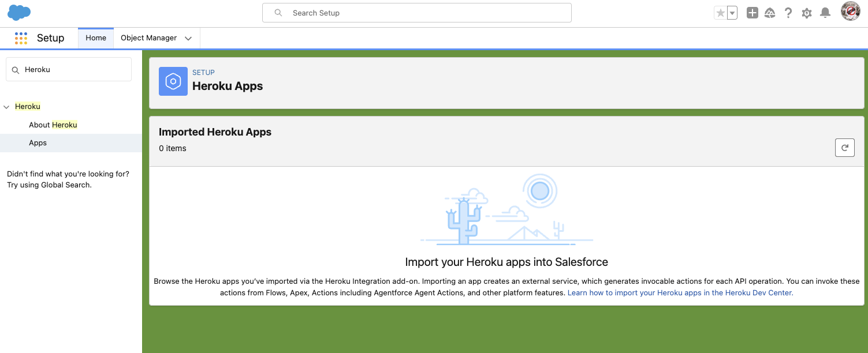This screenshot has height=353, width=868.
Task: Click the '0 items' count text
Action: (173, 149)
